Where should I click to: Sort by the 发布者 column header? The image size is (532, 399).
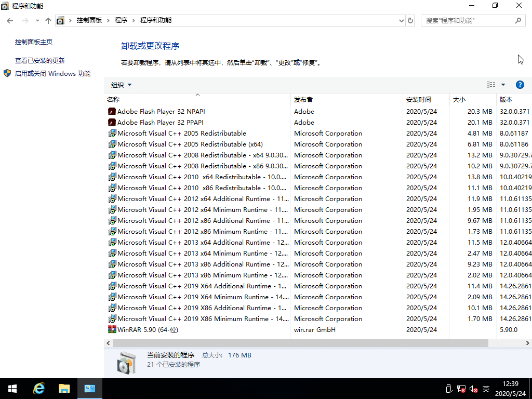coord(347,99)
